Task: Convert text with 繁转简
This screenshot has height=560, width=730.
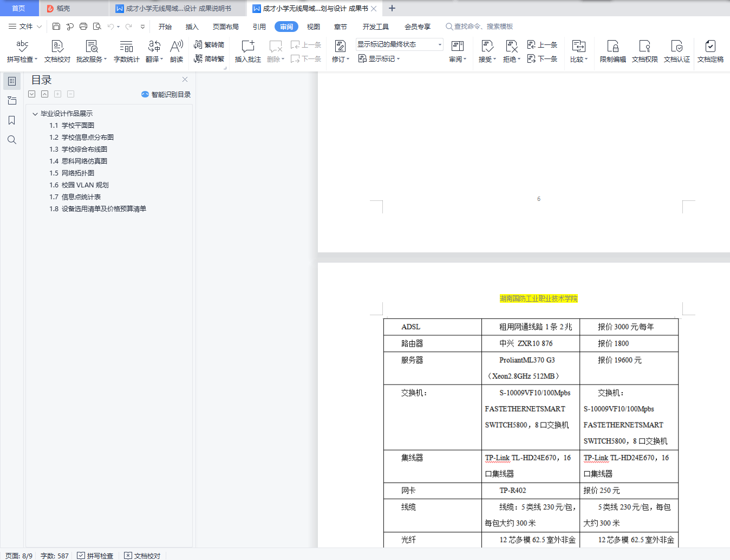Action: pyautogui.click(x=209, y=45)
